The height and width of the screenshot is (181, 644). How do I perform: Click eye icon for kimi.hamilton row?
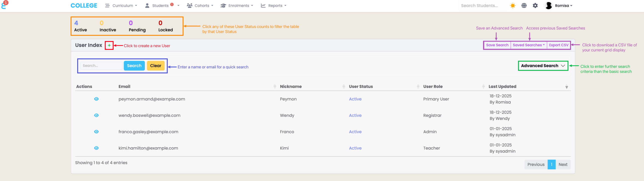[x=96, y=148]
